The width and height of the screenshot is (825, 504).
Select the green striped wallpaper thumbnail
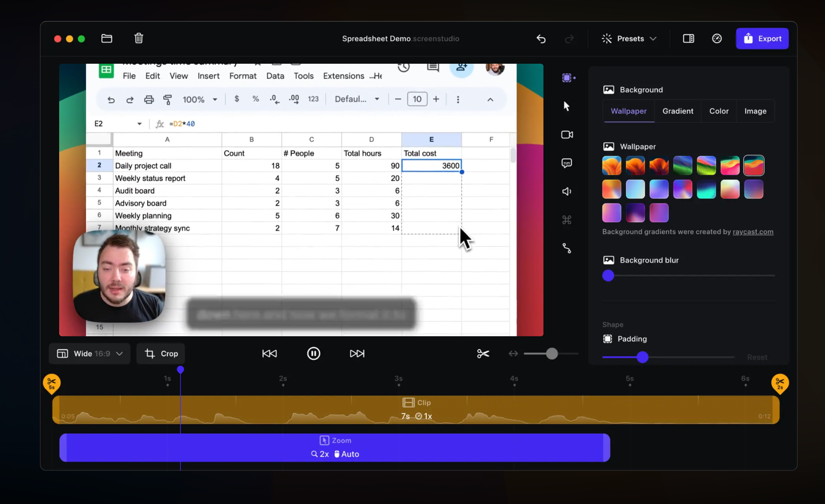click(x=706, y=165)
